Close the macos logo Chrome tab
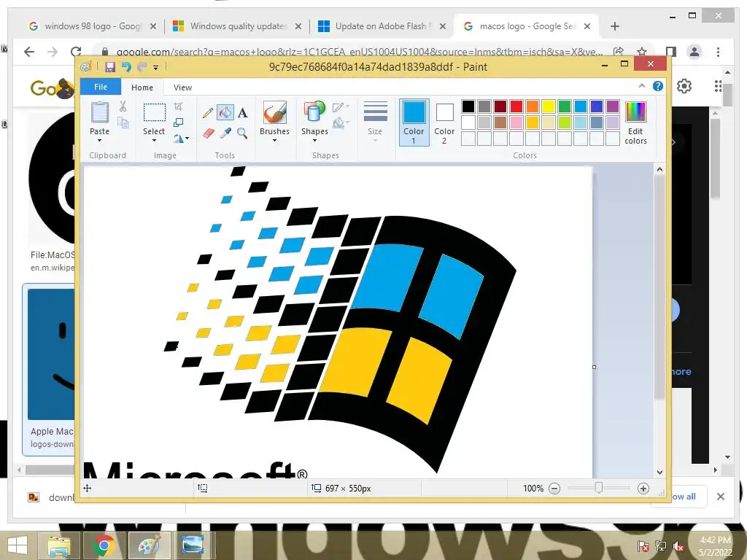The width and height of the screenshot is (747, 560). (x=587, y=26)
